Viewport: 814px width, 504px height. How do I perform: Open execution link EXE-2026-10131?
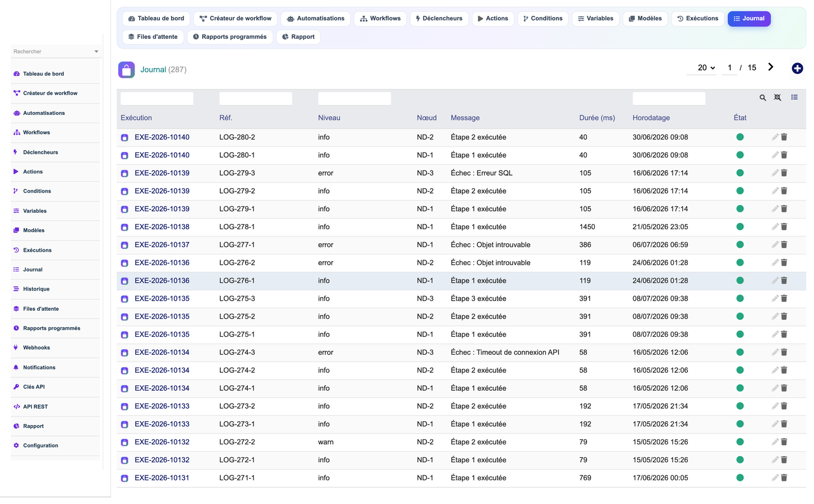162,478
